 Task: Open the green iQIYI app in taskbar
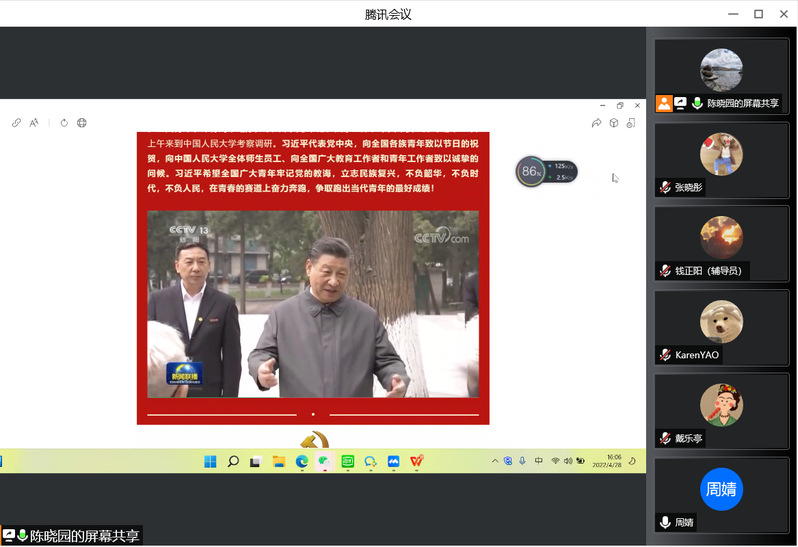pyautogui.click(x=348, y=461)
